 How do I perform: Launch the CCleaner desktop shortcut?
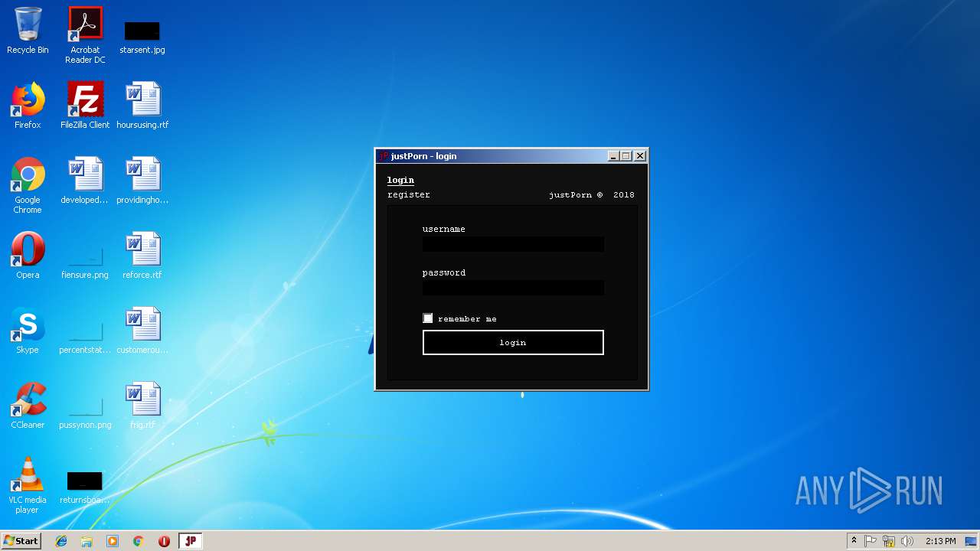[28, 406]
